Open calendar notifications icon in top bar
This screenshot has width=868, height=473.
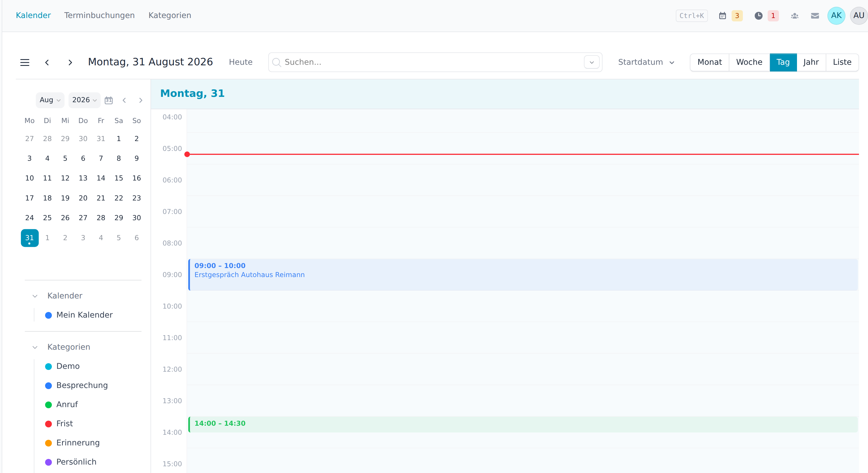(x=722, y=15)
